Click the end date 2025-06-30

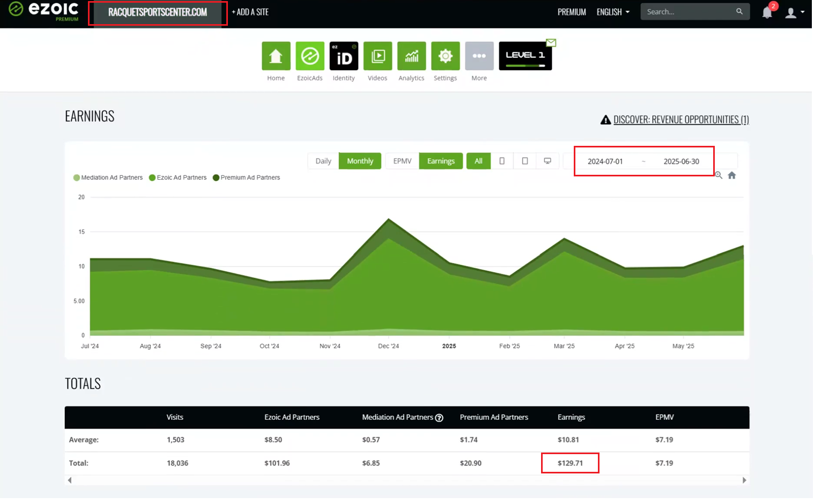681,161
